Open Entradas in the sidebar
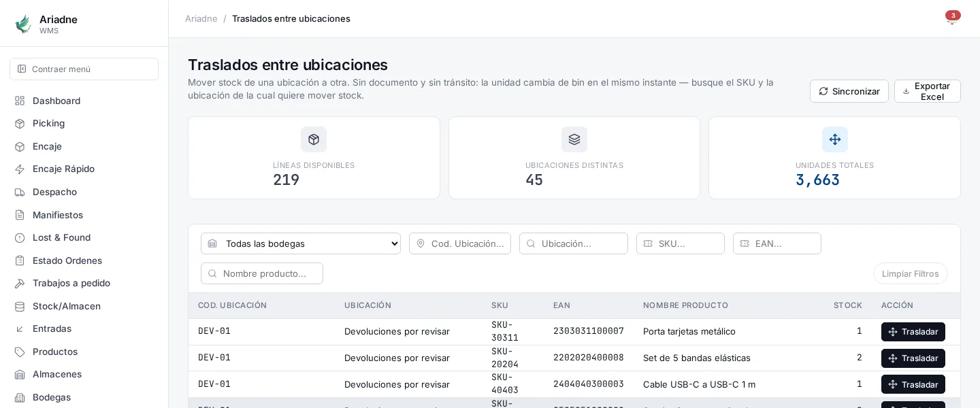The width and height of the screenshot is (980, 408). (x=84, y=328)
